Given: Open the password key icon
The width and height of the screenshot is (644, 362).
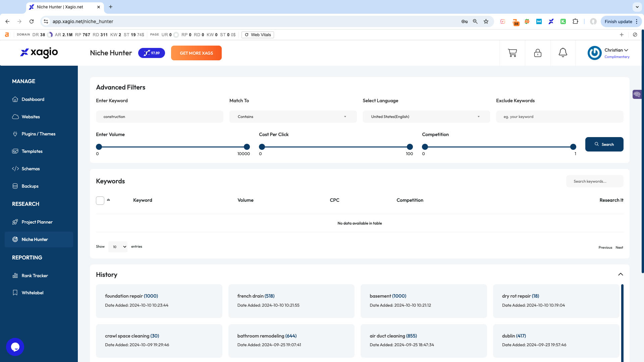Looking at the screenshot, I should 465,21.
